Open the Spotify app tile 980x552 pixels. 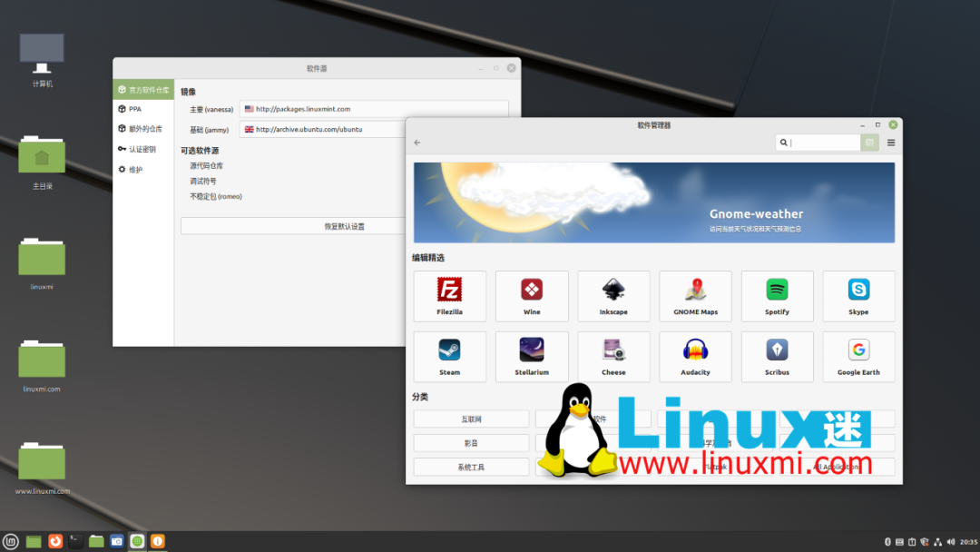(x=777, y=296)
